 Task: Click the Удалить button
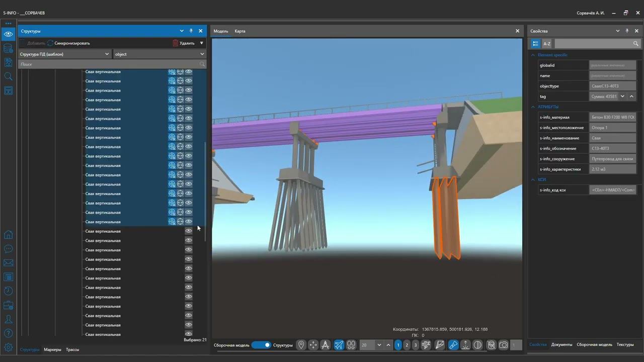(184, 43)
